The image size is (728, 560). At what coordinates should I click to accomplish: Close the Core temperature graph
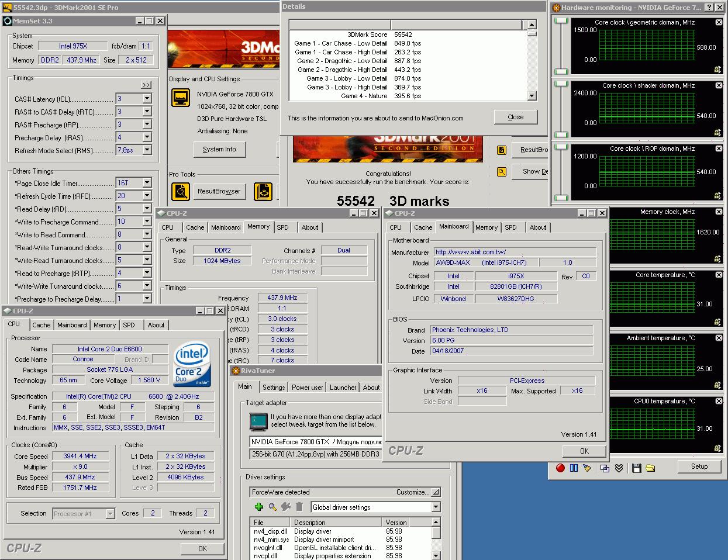[x=719, y=275]
